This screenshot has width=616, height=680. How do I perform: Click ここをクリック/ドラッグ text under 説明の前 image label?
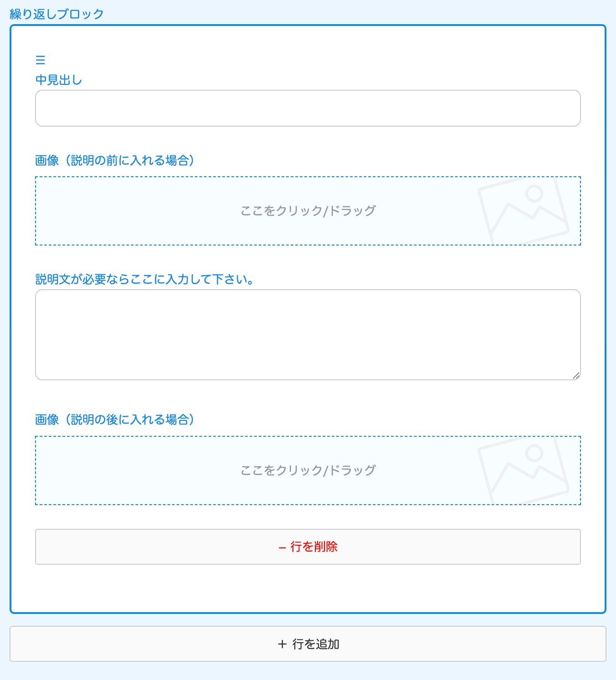tap(308, 211)
